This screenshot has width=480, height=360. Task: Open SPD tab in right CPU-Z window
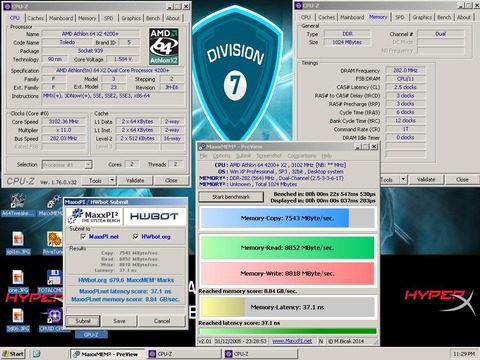(x=400, y=17)
